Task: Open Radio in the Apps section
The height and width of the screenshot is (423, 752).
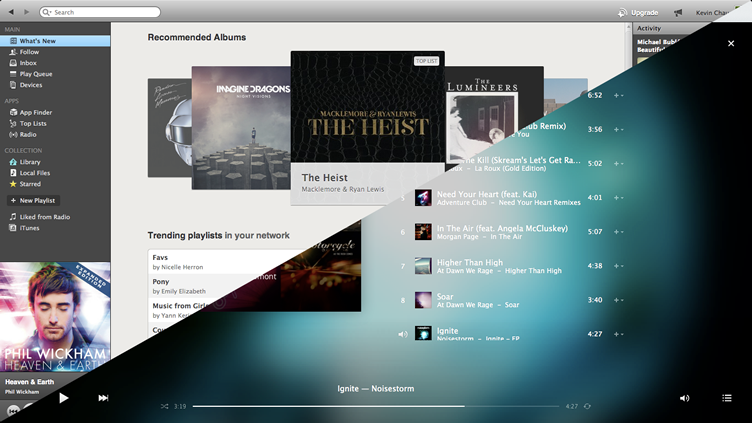Action: pyautogui.click(x=28, y=134)
